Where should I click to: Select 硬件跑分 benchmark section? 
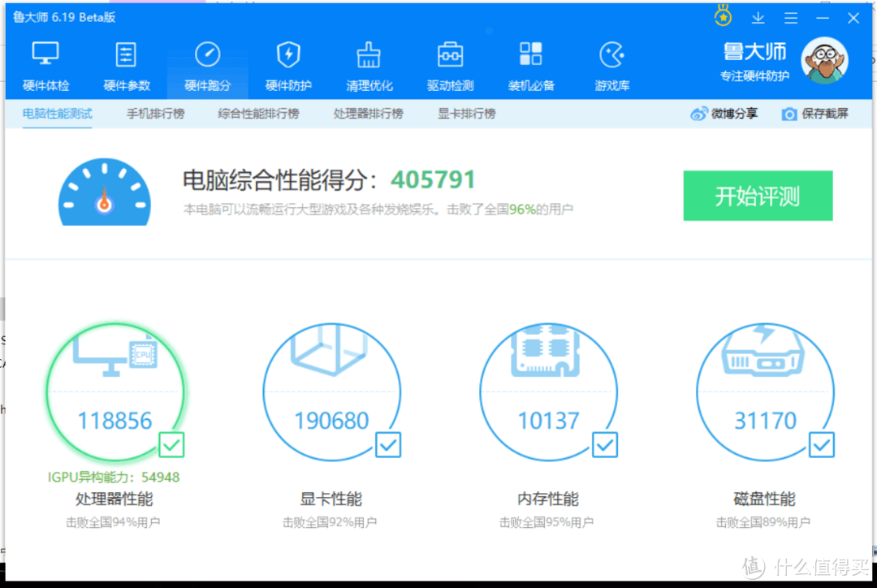208,66
